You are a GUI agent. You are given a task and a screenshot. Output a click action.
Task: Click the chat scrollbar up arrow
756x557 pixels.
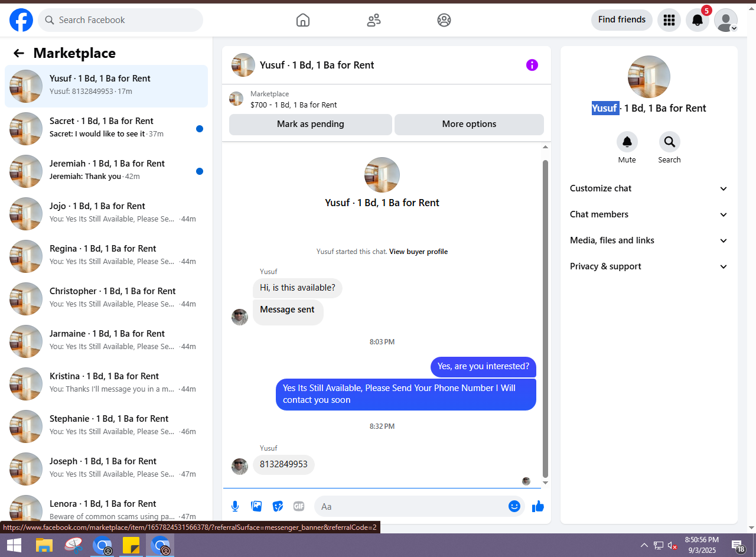pyautogui.click(x=545, y=147)
